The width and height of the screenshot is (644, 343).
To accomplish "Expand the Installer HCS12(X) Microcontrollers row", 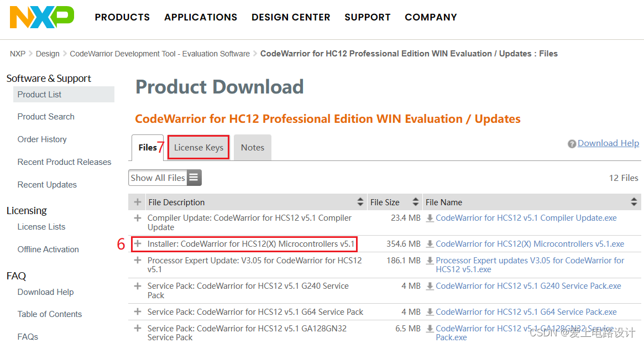I will point(138,244).
